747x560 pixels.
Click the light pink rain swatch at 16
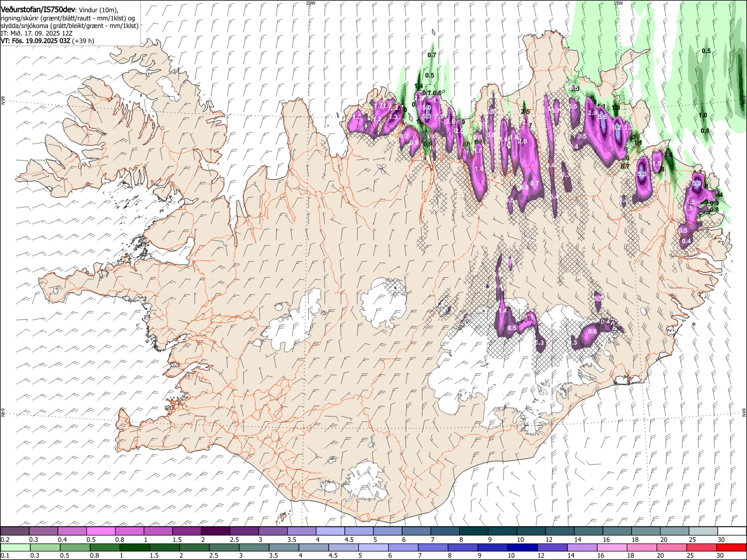tap(611, 547)
